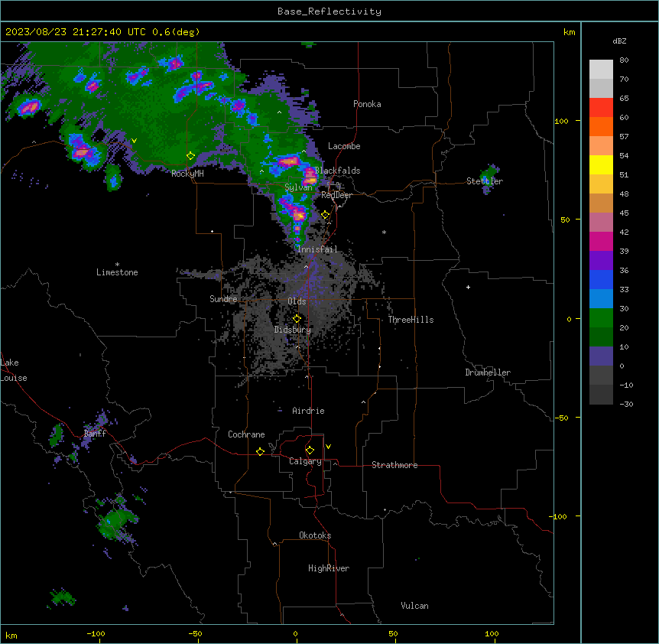Image resolution: width=659 pixels, height=644 pixels.
Task: Click the -30 dBZ legend value
Action: (626, 404)
